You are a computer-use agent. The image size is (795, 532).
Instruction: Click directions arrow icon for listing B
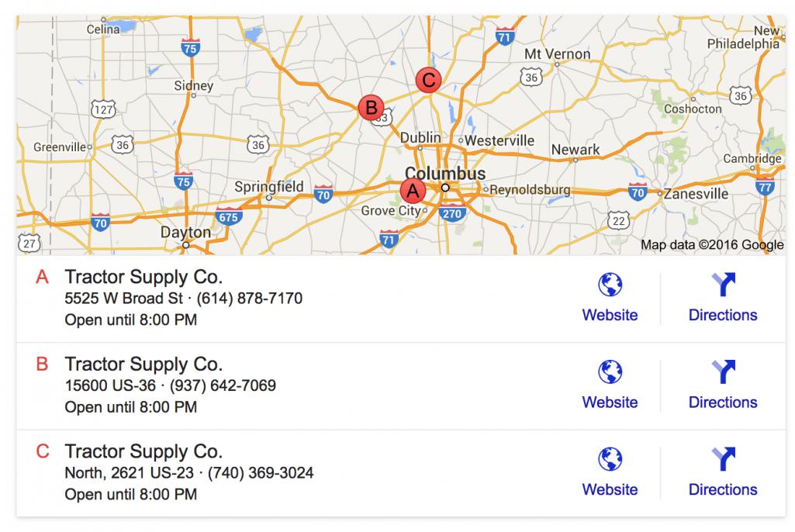coord(723,371)
